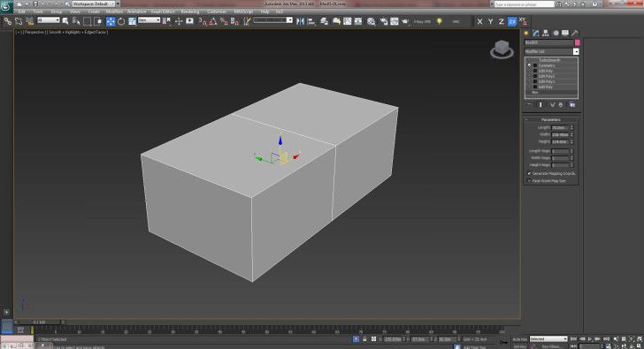Open the Help menu
Image resolution: width=644 pixels, height=349 pixels.
[264, 11]
